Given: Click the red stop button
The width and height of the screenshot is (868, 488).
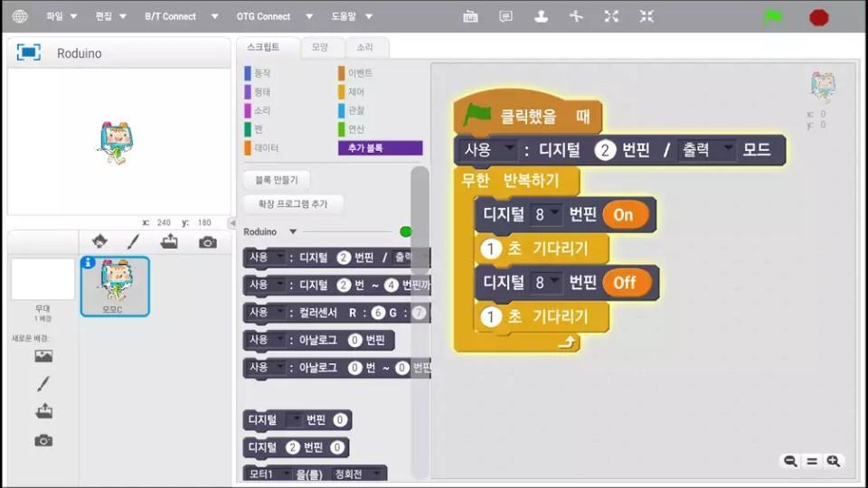Looking at the screenshot, I should pyautogui.click(x=819, y=18).
